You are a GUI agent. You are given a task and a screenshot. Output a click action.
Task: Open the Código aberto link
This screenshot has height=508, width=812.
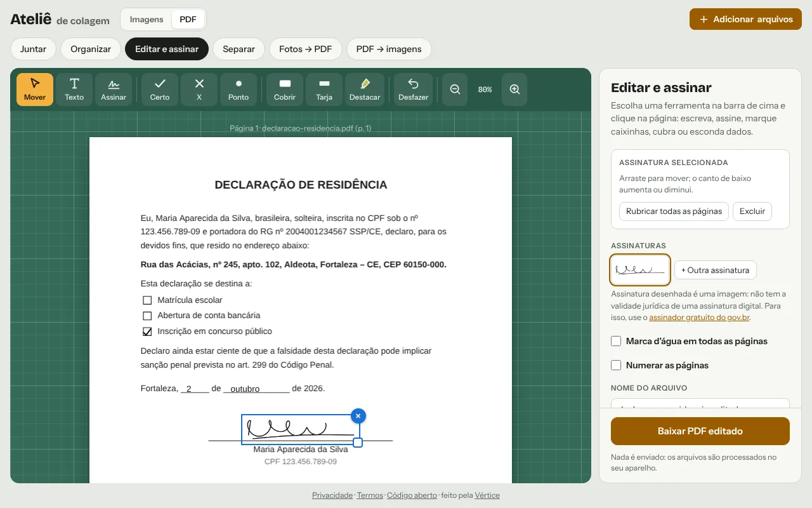pos(412,495)
